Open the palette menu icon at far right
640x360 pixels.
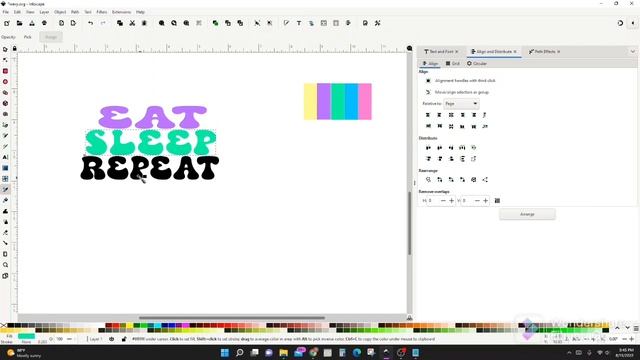636,328
